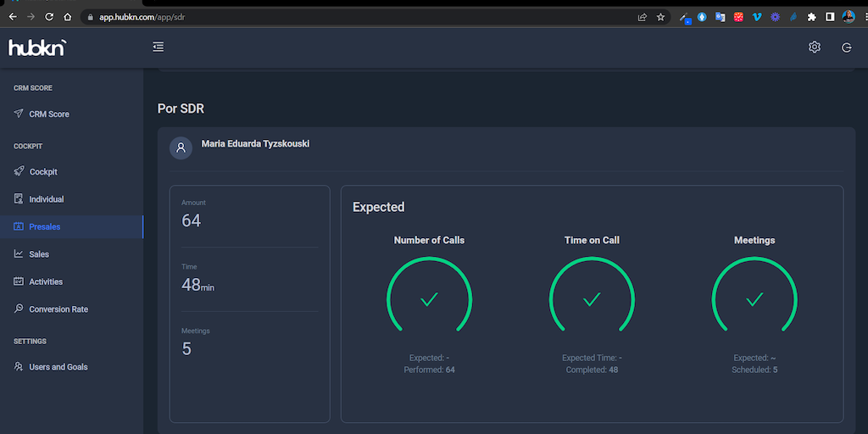Click the Conversion Rate search icon
The width and height of the screenshot is (868, 434).
click(19, 309)
